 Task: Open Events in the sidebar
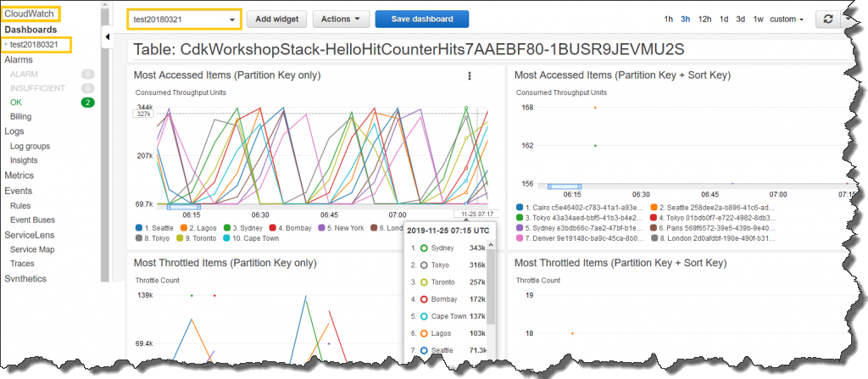pyautogui.click(x=19, y=191)
